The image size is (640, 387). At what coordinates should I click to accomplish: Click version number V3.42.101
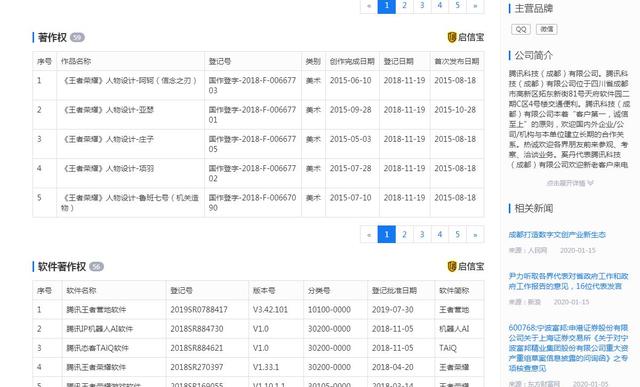pos(270,310)
